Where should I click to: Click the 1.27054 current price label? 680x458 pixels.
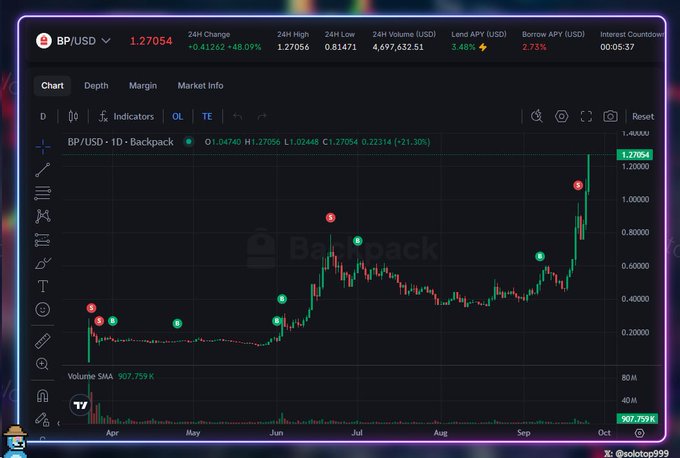click(635, 155)
